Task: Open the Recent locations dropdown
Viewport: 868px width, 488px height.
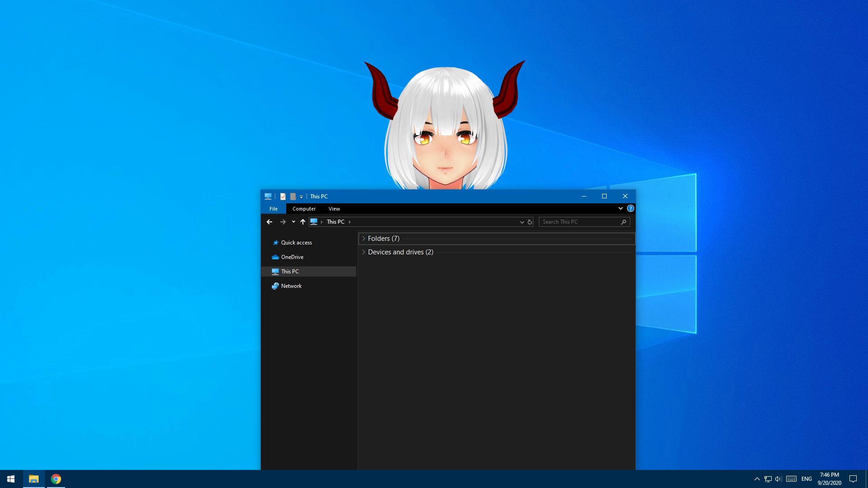Action: tap(293, 222)
